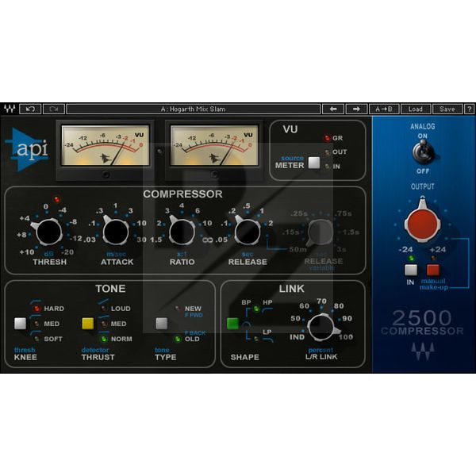The height and width of the screenshot is (476, 476).
Task: Select the MED thrust LED
Action: [x=104, y=324]
